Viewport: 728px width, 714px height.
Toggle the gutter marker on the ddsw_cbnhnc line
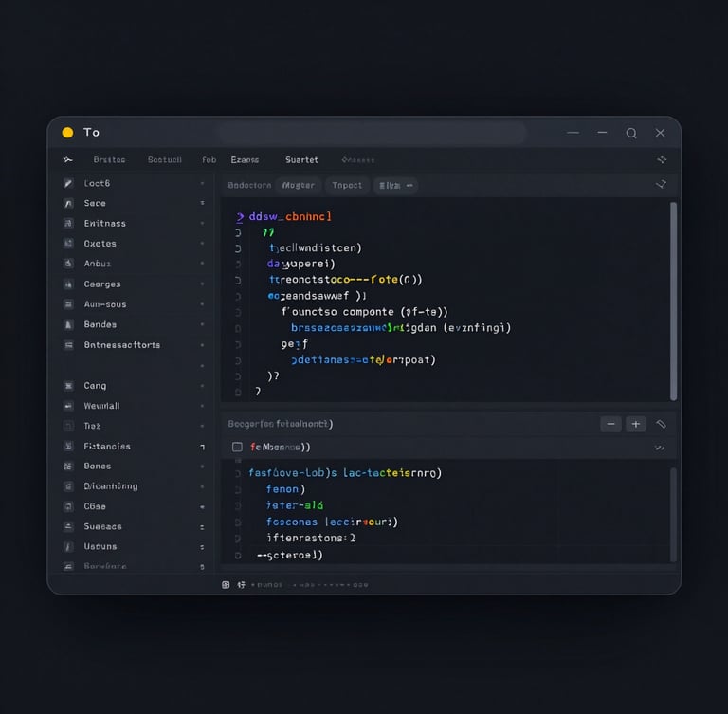[240, 217]
